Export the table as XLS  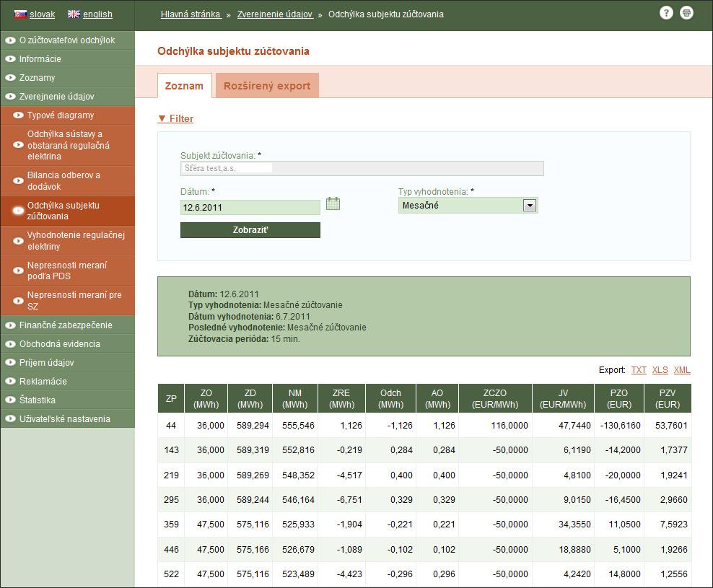(x=660, y=369)
